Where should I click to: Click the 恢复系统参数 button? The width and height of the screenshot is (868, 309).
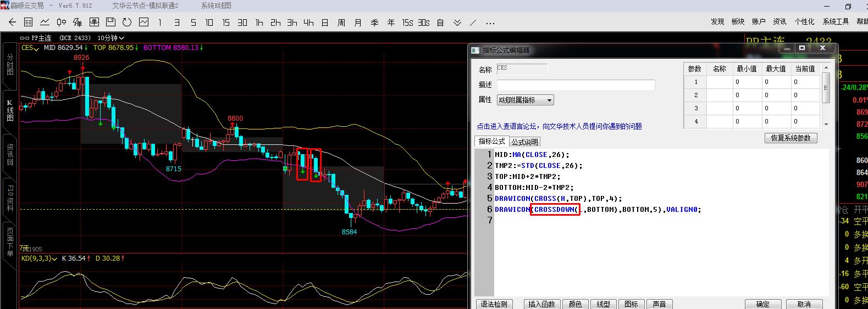(790, 138)
